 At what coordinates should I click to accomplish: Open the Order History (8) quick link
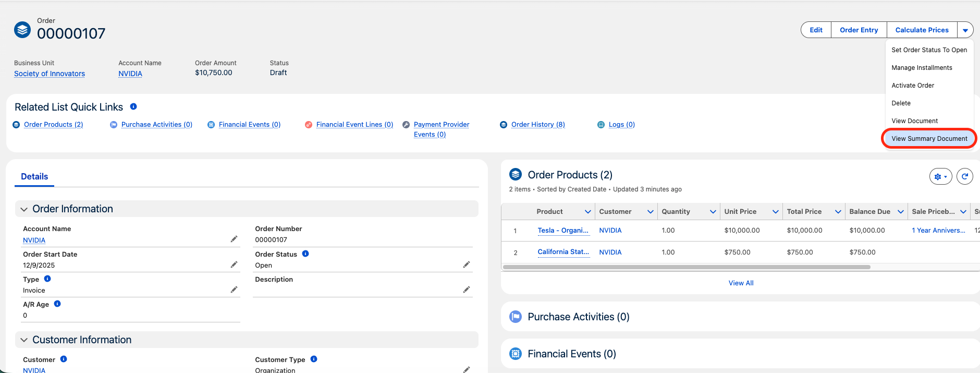tap(538, 125)
